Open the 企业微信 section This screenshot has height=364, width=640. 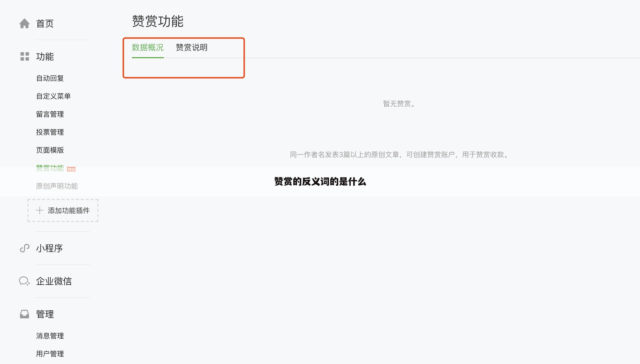point(54,281)
